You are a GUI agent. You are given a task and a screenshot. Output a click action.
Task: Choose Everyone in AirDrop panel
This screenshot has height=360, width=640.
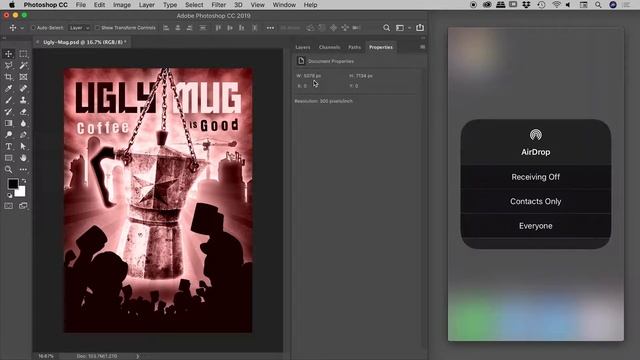(x=536, y=226)
